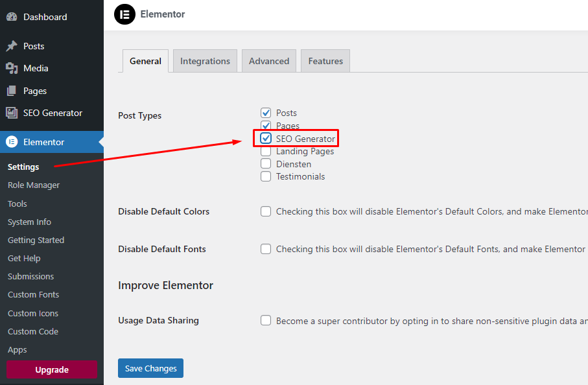Screen dimensions: 588x385
Task: Uncheck the Posts post type checkbox
Action: click(x=266, y=113)
